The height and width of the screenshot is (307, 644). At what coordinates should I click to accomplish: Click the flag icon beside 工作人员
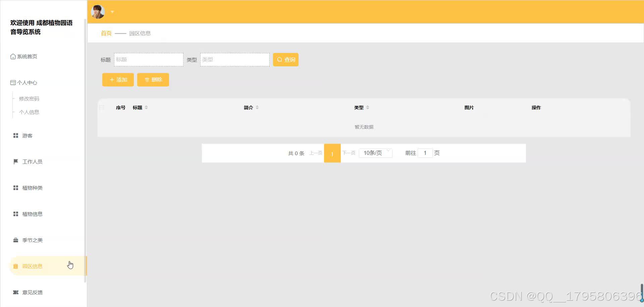point(15,162)
